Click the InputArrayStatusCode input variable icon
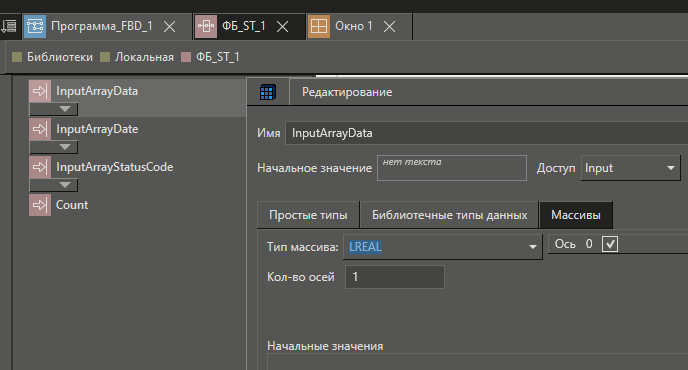 click(x=40, y=167)
